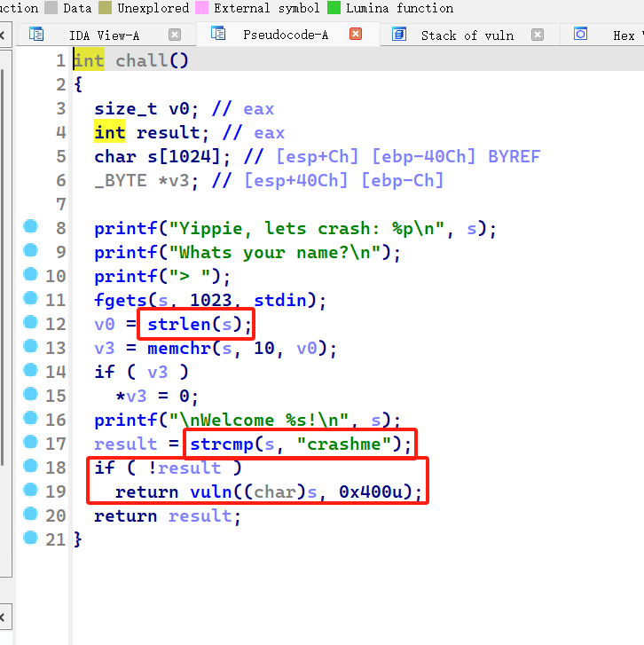Image resolution: width=644 pixels, height=645 pixels.
Task: Click the "\nWelcome %s!\n" string
Action: (x=259, y=420)
